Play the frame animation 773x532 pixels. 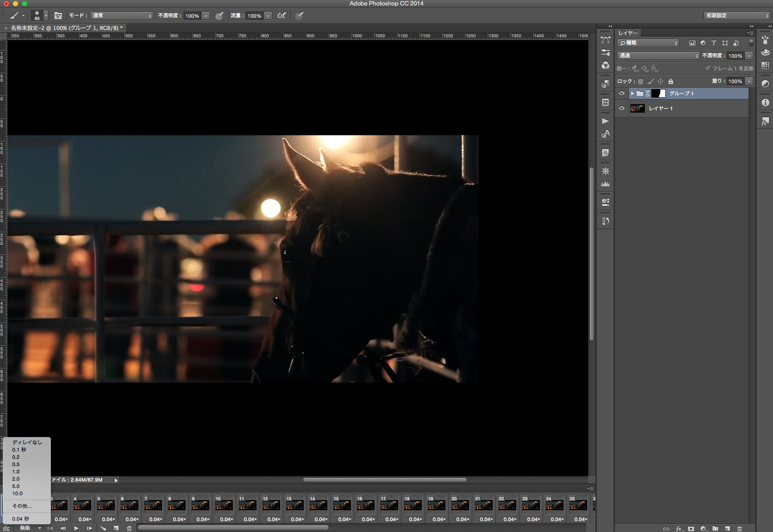pyautogui.click(x=76, y=528)
